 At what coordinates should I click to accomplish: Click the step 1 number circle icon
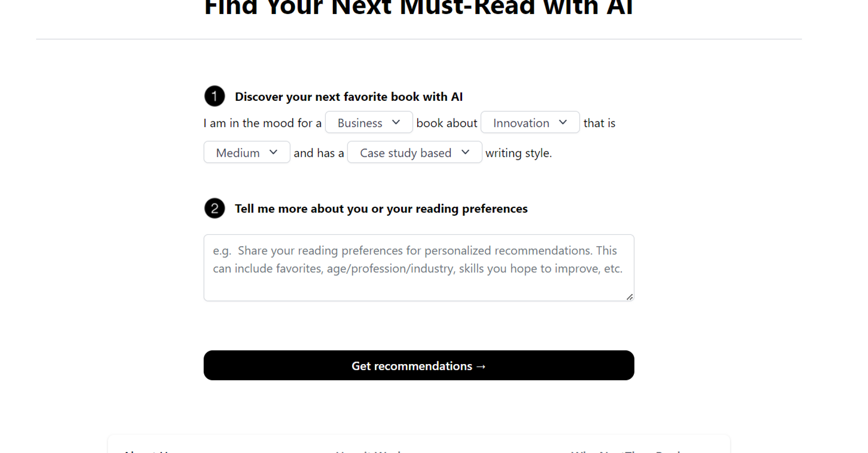tap(215, 96)
